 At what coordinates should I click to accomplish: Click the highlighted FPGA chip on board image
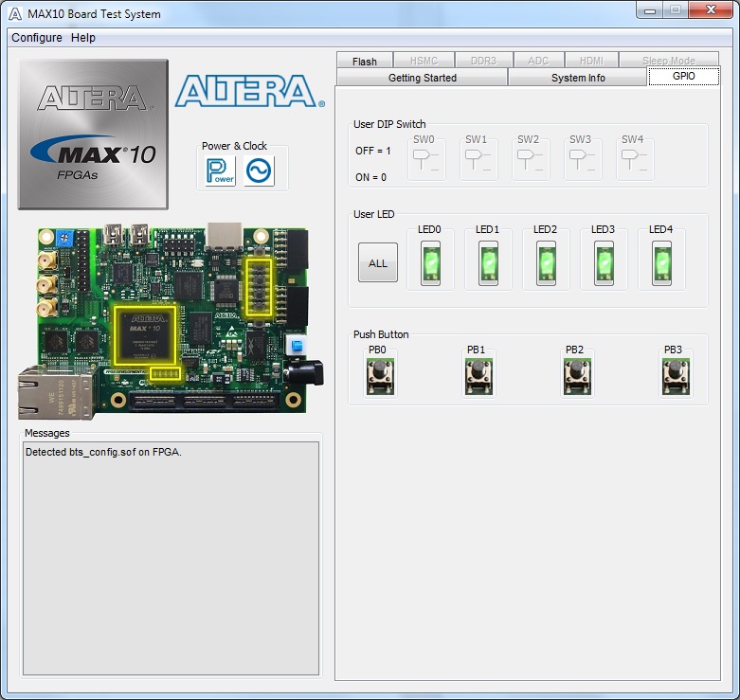144,333
